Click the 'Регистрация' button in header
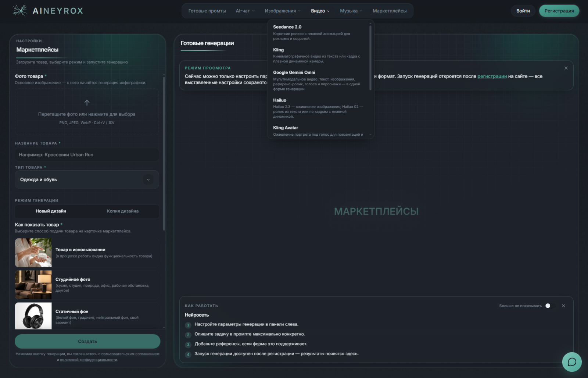Screen dimensions: 588x378 pos(559,11)
